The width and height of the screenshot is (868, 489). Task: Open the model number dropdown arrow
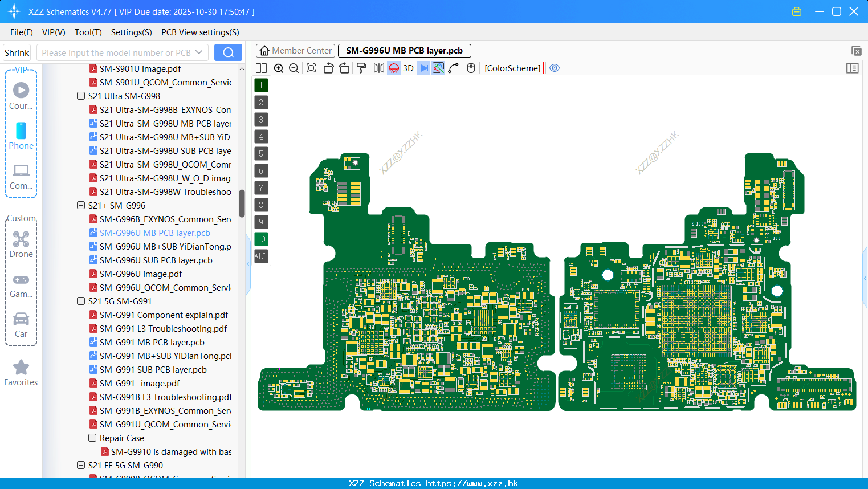pos(199,52)
